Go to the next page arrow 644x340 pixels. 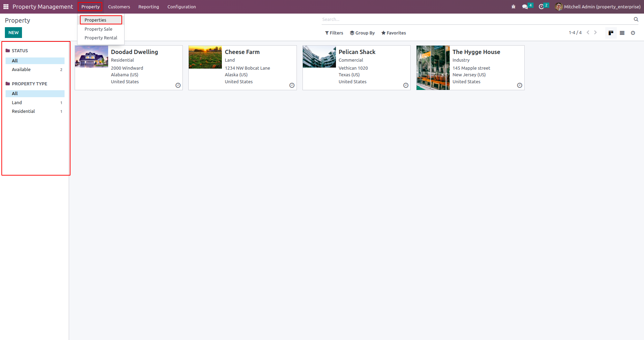[x=596, y=32]
